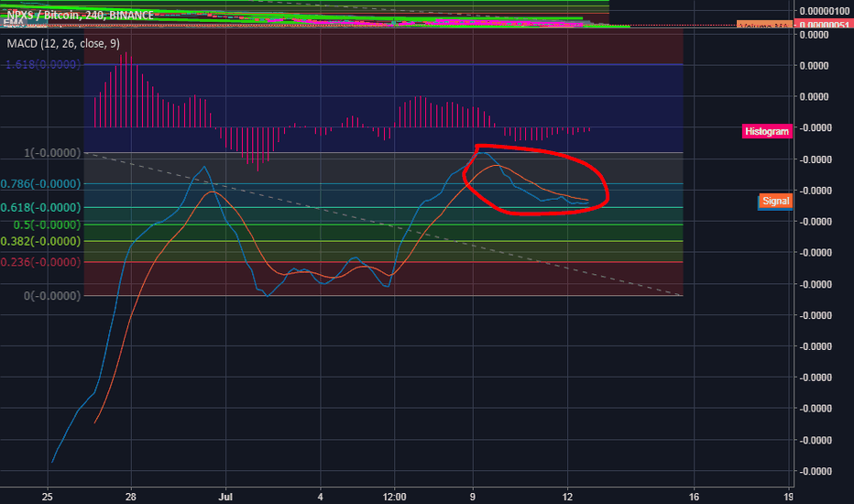This screenshot has width=854, height=504.
Task: Click the 4 date on time axis
Action: coord(321,497)
